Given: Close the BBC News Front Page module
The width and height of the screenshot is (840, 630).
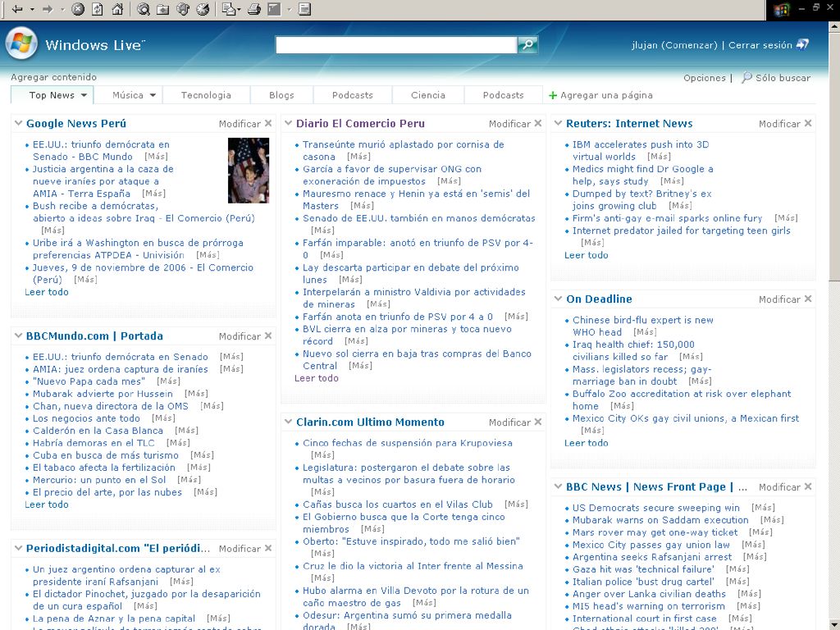Looking at the screenshot, I should [808, 487].
